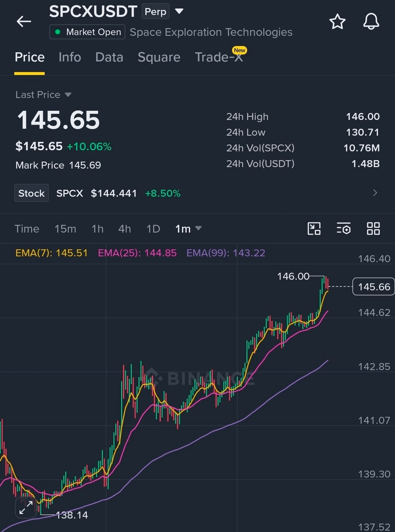This screenshot has width=395, height=532.
Task: Tap the +10.06% price change
Action: [x=89, y=147]
